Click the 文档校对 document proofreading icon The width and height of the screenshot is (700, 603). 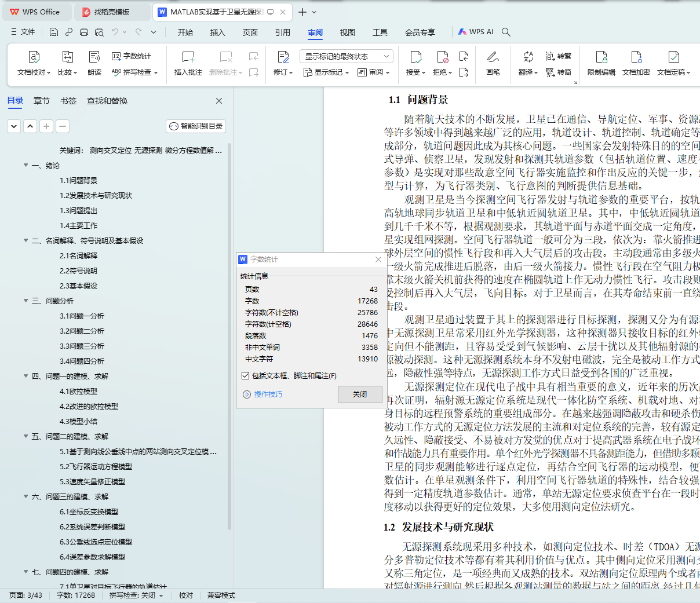click(34, 57)
